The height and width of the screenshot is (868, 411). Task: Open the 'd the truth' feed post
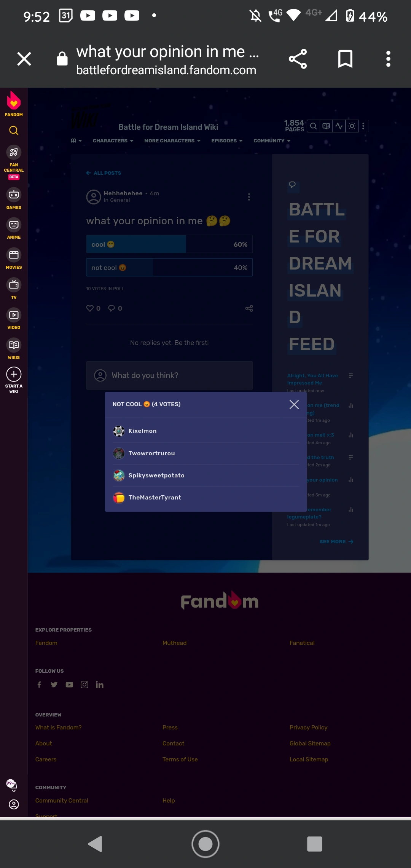click(320, 458)
